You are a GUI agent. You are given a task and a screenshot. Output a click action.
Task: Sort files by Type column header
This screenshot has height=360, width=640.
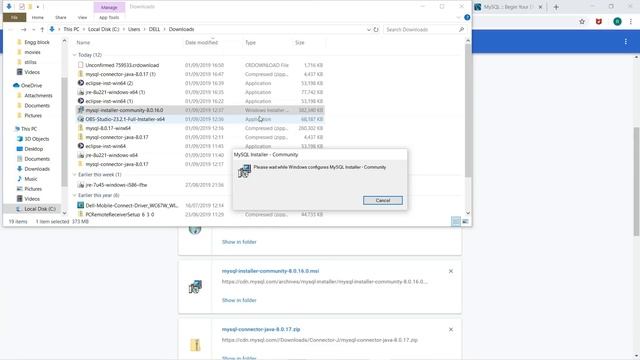(250, 42)
